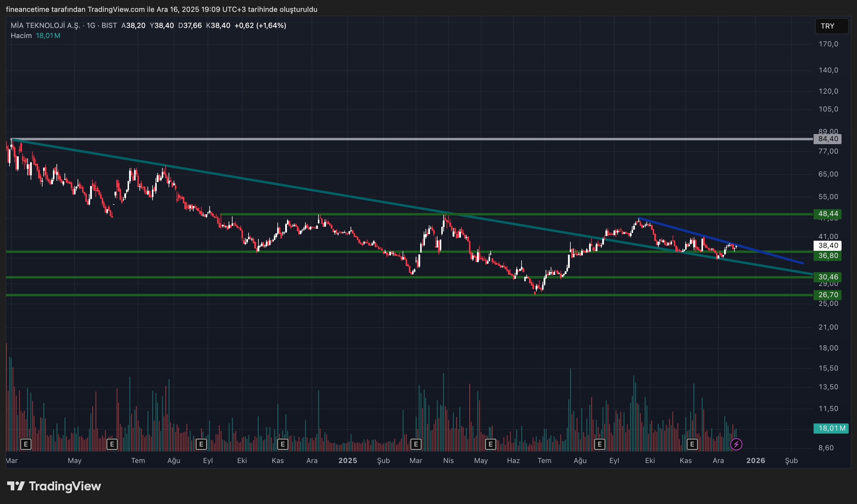Click earnings E marker between Ağu and Eyl 2025
Screen dimensions: 857x504
pos(599,444)
